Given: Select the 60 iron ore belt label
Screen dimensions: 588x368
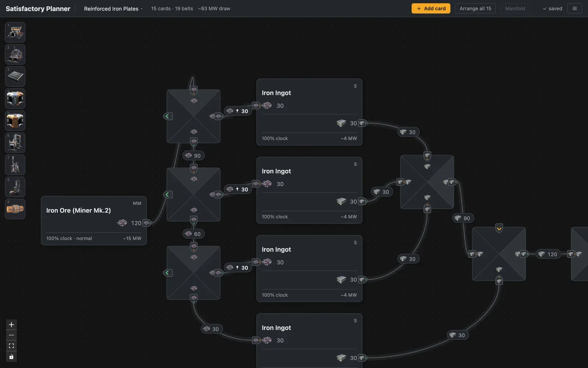Looking at the screenshot, I should click(194, 234).
